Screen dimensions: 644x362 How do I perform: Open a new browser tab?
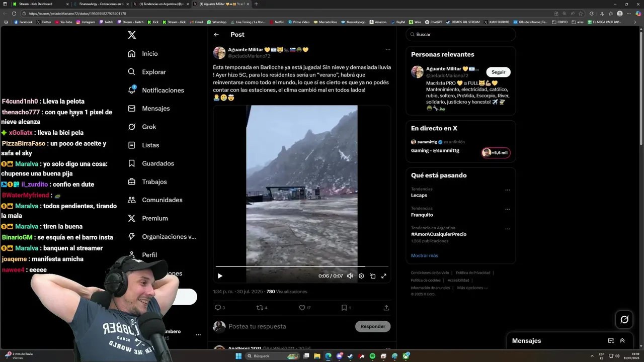256,4
